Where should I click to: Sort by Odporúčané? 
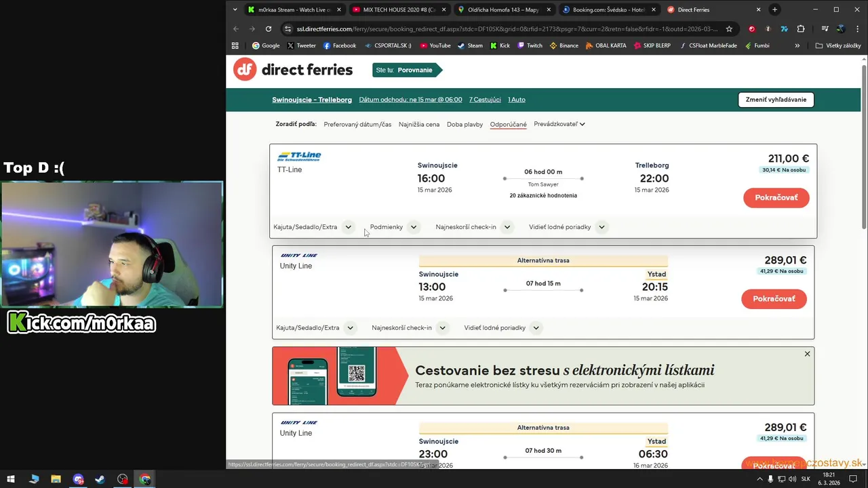pos(509,124)
